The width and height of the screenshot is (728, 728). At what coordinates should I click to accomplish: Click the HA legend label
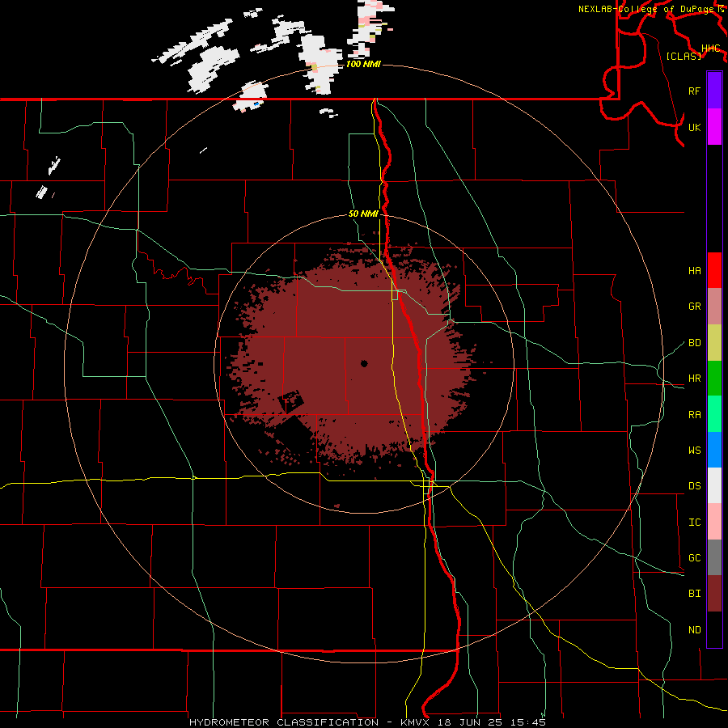(694, 270)
